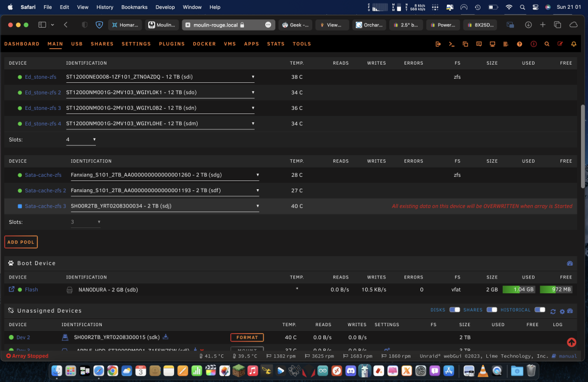
Task: Expand the Ed_stone-zfs device dropdown (sdi)
Action: [x=160, y=77]
